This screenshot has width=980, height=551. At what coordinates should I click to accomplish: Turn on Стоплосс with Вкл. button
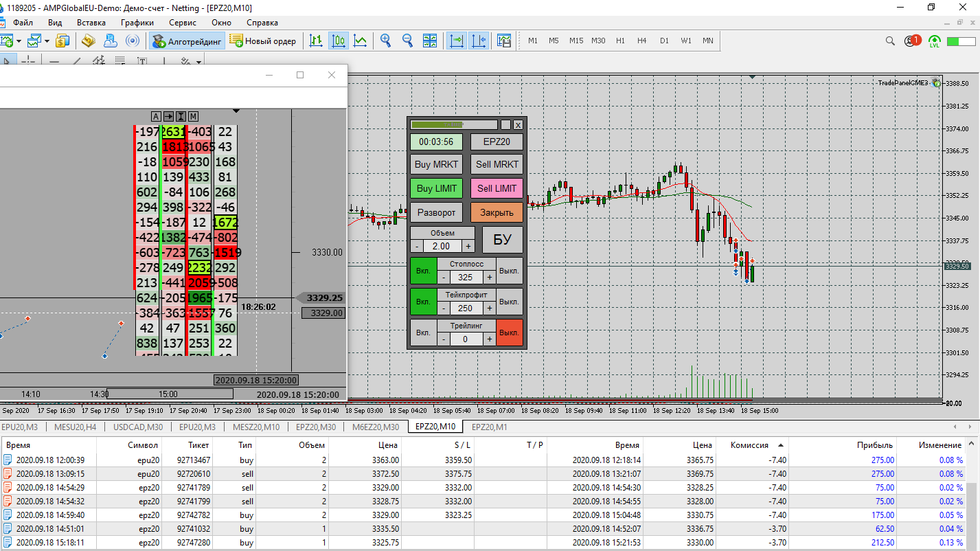coord(423,271)
